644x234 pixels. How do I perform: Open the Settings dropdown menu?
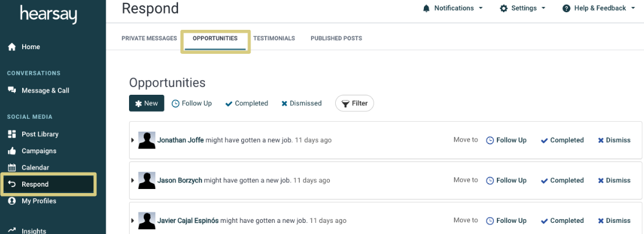[x=523, y=8]
